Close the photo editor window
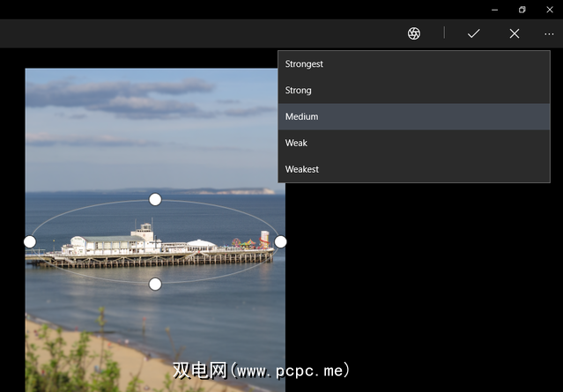 pyautogui.click(x=550, y=10)
